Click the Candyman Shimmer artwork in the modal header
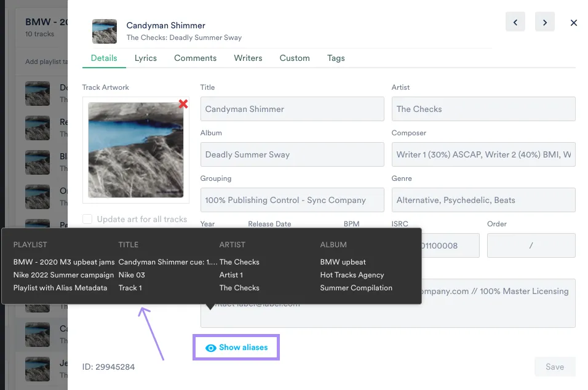This screenshot has width=588, height=390. [104, 30]
